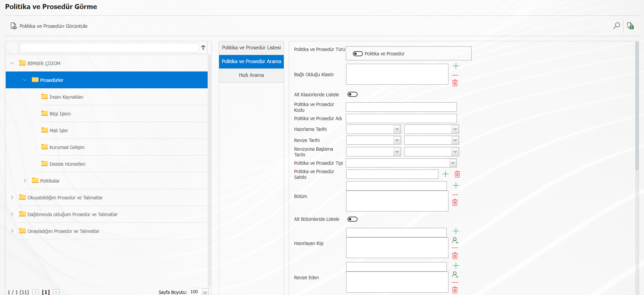Click trash icon for Hazırlayan Kişi
Image resolution: width=644 pixels, height=295 pixels.
455,256
